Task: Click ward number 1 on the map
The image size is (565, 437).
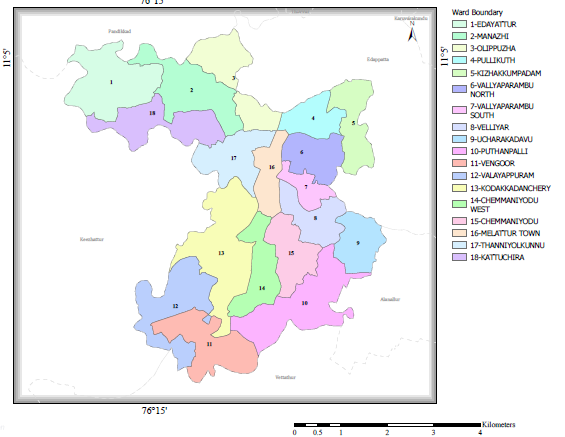Action: (111, 82)
